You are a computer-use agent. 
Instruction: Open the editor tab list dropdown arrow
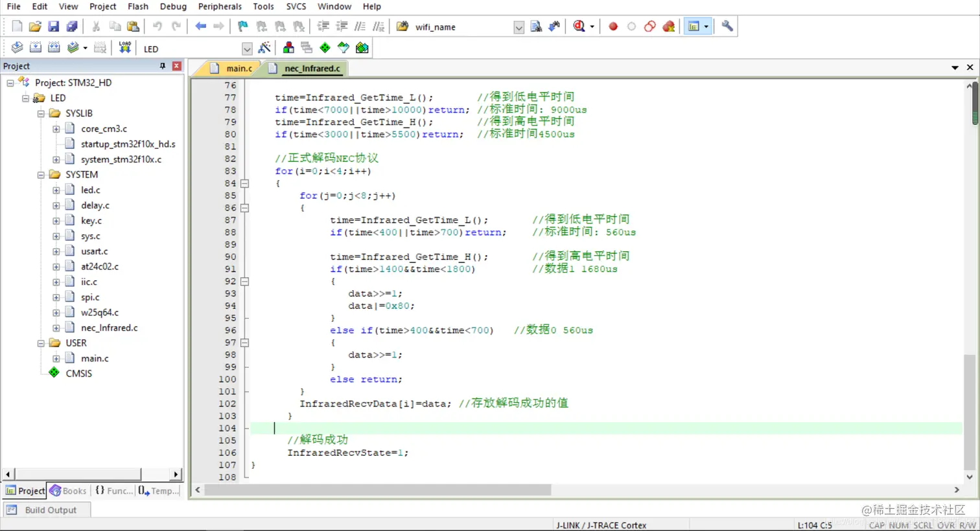tap(955, 68)
